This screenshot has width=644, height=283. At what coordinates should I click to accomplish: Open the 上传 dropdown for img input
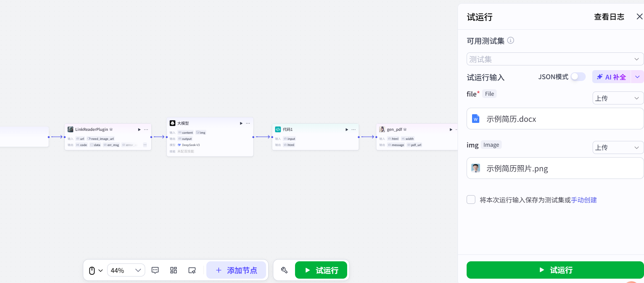618,147
